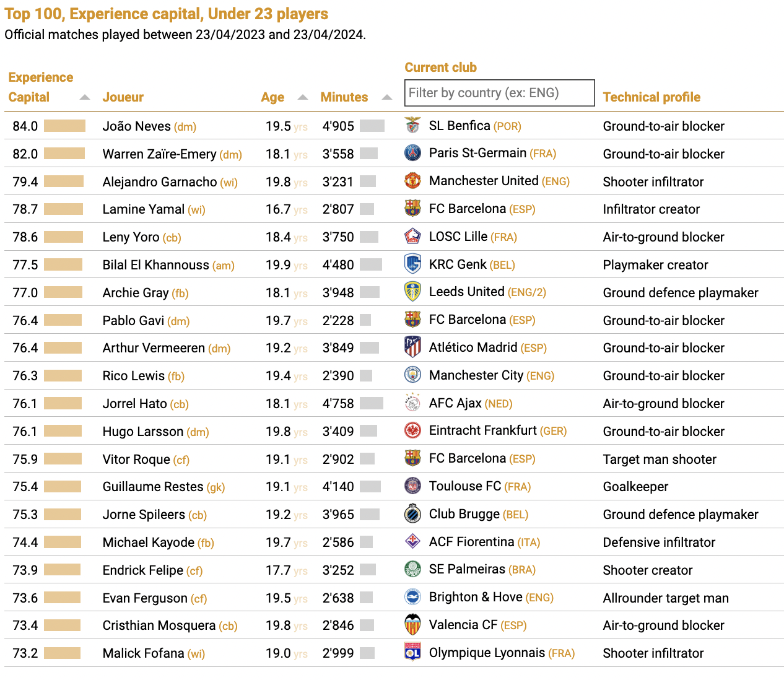Click the LOSC Lille club logo
Screen dimensions: 784x680
(412, 236)
